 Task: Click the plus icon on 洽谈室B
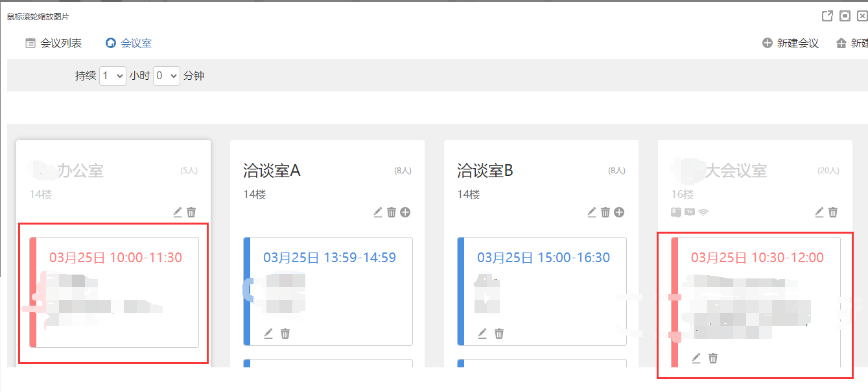(x=619, y=212)
